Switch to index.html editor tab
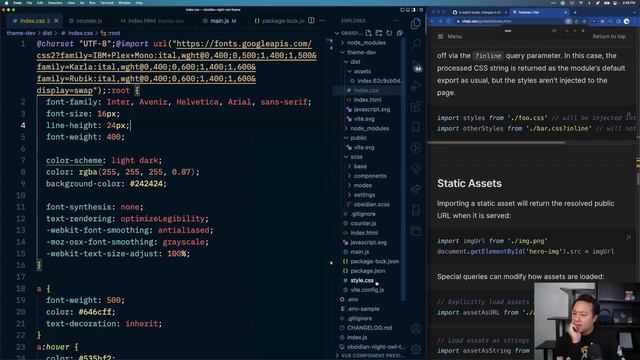 152,21
